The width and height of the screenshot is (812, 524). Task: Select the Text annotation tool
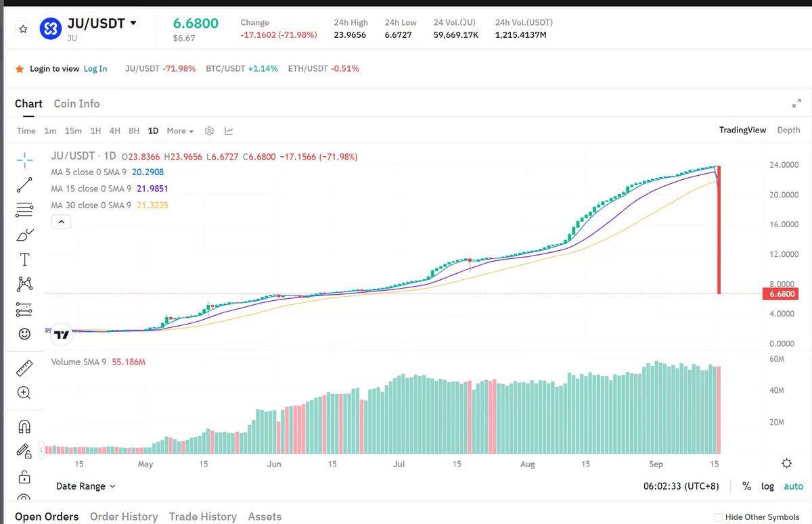pos(24,260)
